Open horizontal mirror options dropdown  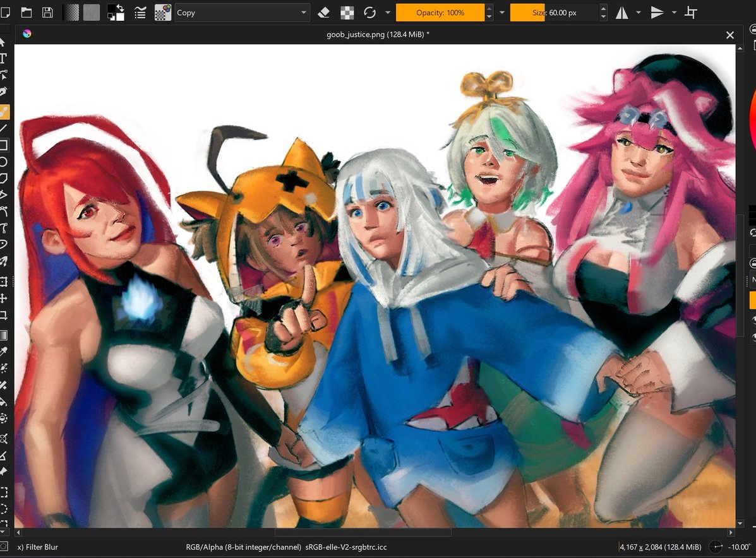[639, 13]
